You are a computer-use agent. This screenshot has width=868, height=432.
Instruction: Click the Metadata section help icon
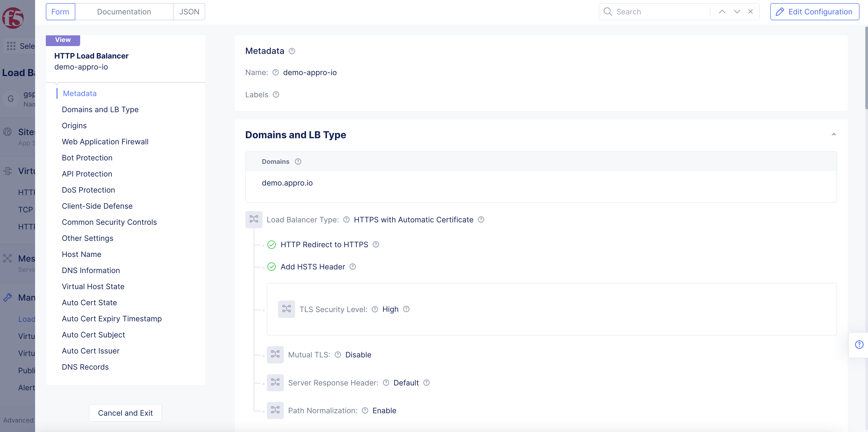[x=292, y=51]
